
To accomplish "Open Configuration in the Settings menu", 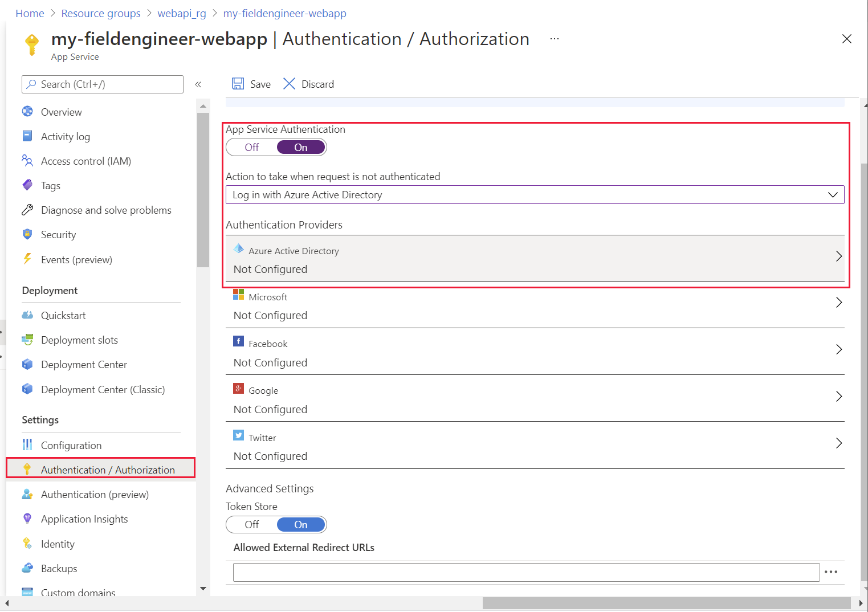I will click(x=71, y=445).
